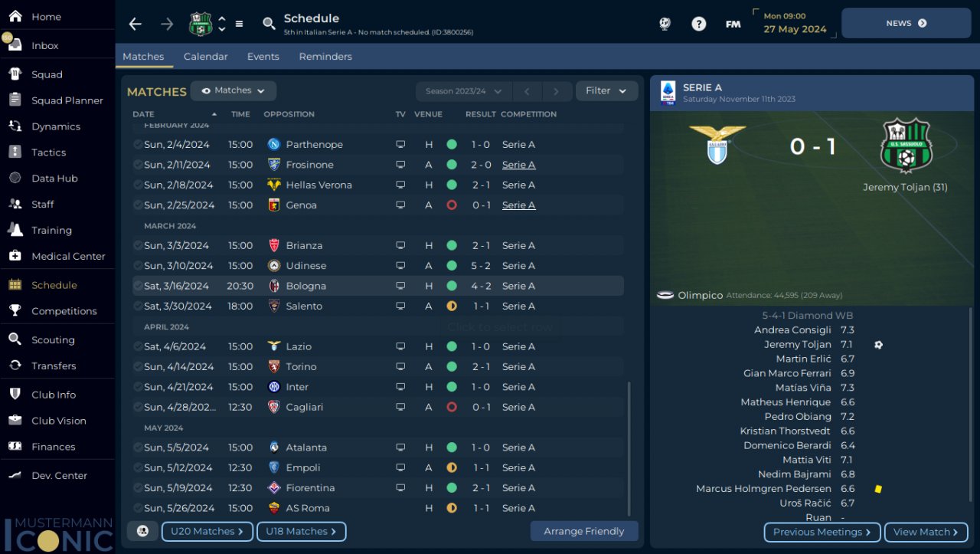Screen dimensions: 980x554
Task: Toggle the check circle for the Bologna match
Action: coord(138,286)
